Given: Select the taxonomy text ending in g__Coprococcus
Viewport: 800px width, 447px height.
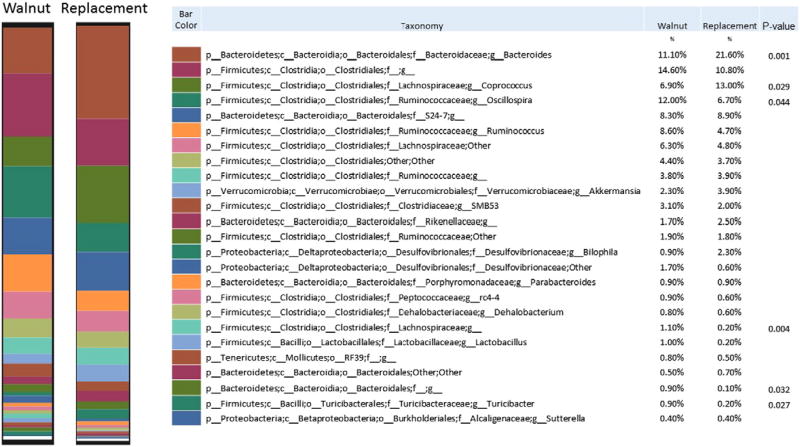Looking at the screenshot, I should (369, 85).
